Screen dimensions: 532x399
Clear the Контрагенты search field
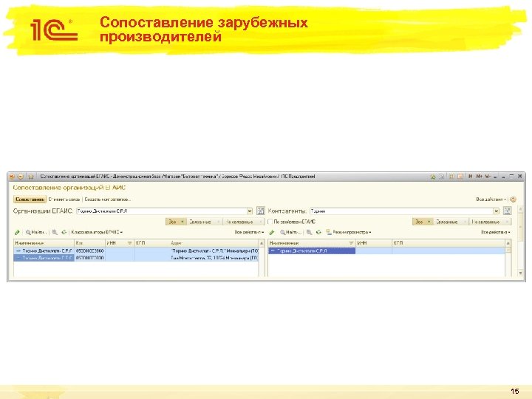pos(497,211)
